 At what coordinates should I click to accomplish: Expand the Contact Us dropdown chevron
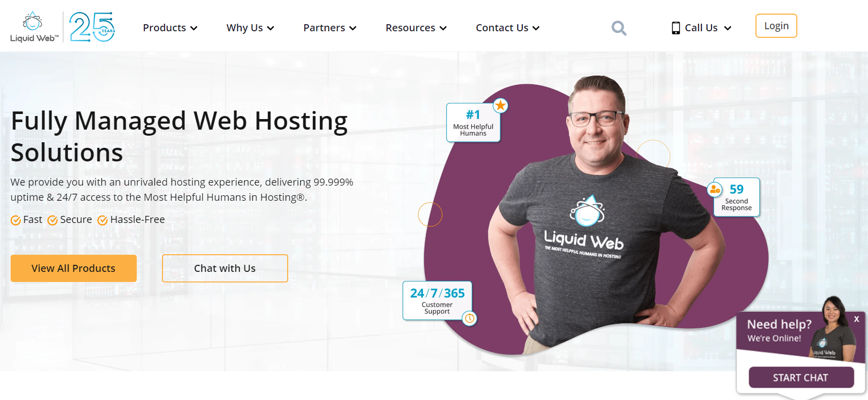click(x=536, y=28)
